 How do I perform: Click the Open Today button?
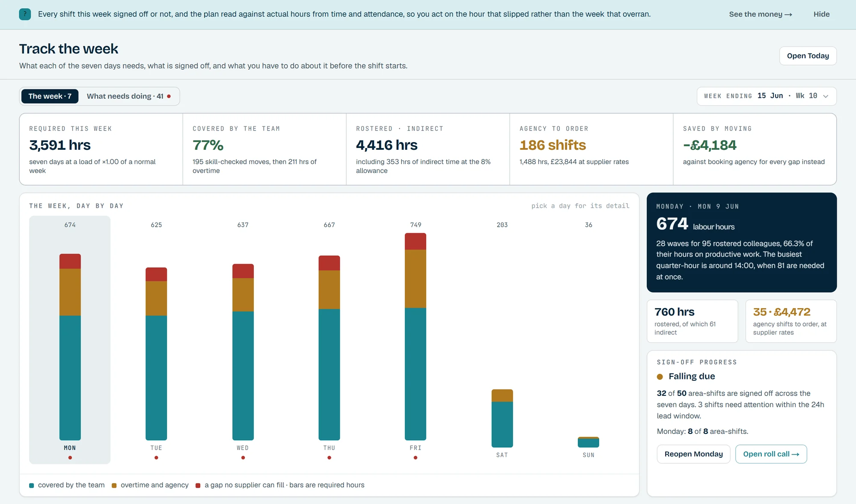[x=808, y=56]
